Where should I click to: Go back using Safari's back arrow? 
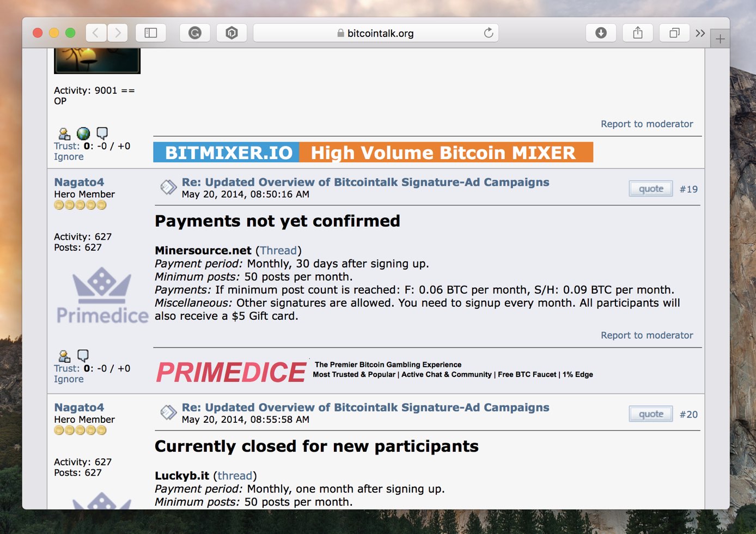[96, 33]
